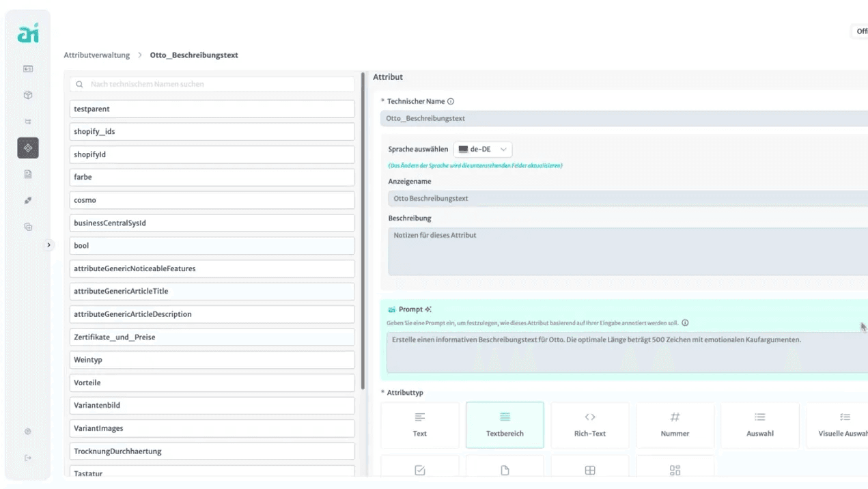Image resolution: width=868 pixels, height=489 pixels.
Task: Select the Auswahl attribute type
Action: point(759,425)
